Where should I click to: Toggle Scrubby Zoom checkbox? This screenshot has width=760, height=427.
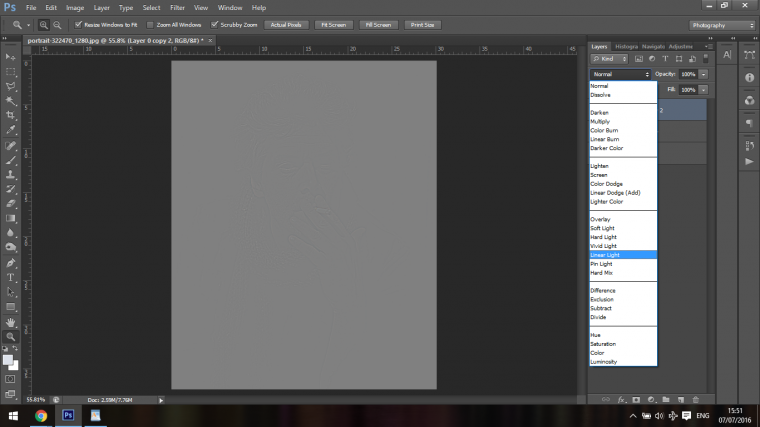(214, 25)
